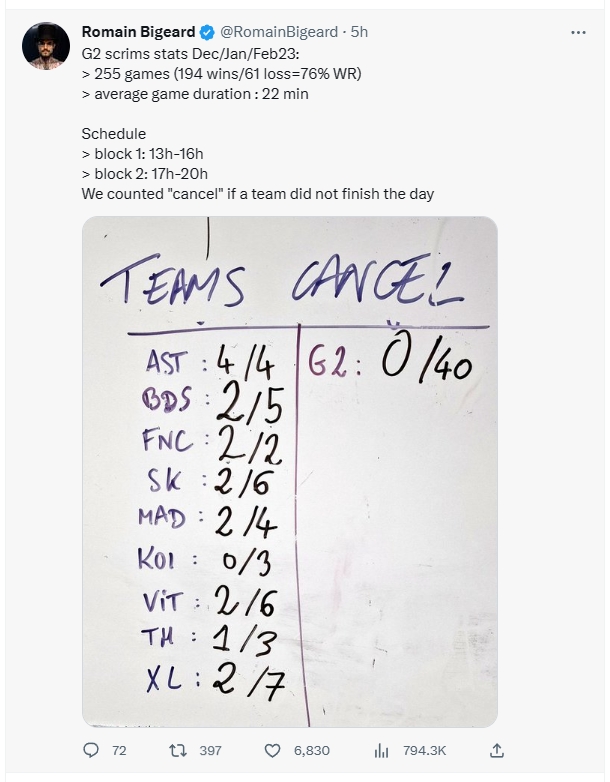This screenshot has width=610, height=782.
Task: Click the retweet arrows icon
Action: click(x=178, y=750)
